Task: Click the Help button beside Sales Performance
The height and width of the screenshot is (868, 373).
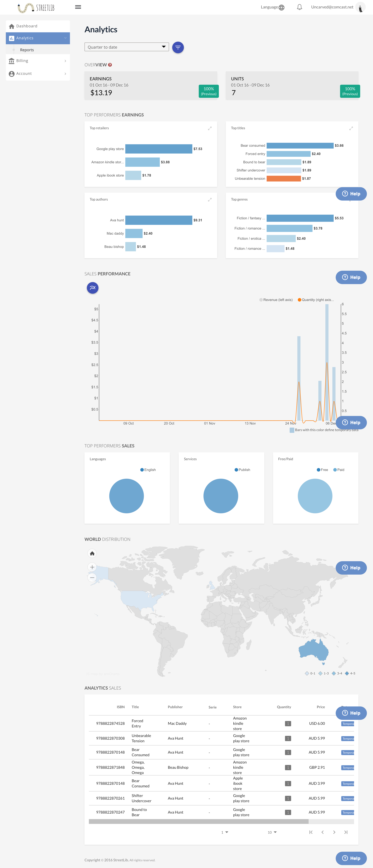Action: 351,277
